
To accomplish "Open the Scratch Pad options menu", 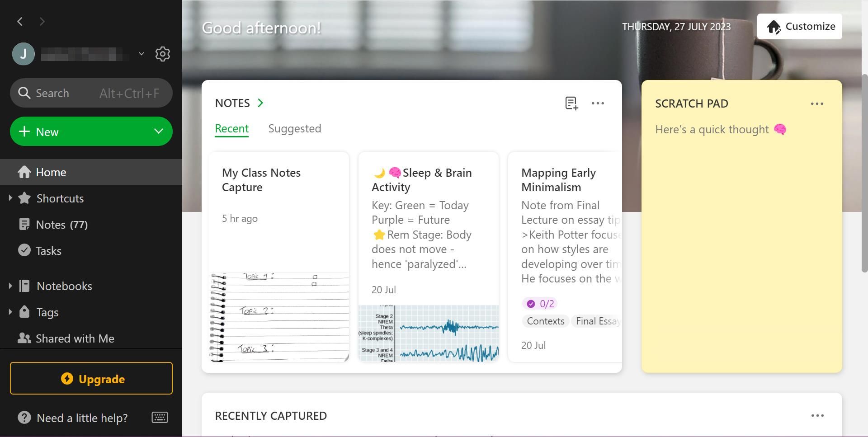I will [817, 103].
